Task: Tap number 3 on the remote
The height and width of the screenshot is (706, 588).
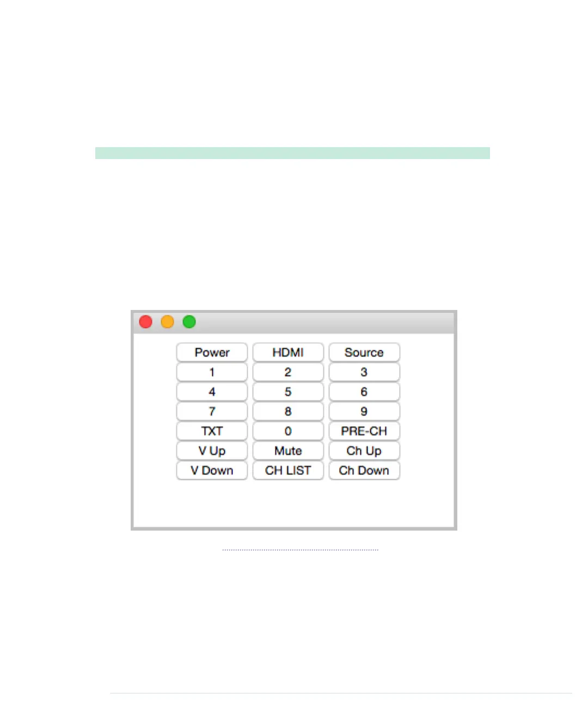Action: click(x=364, y=372)
